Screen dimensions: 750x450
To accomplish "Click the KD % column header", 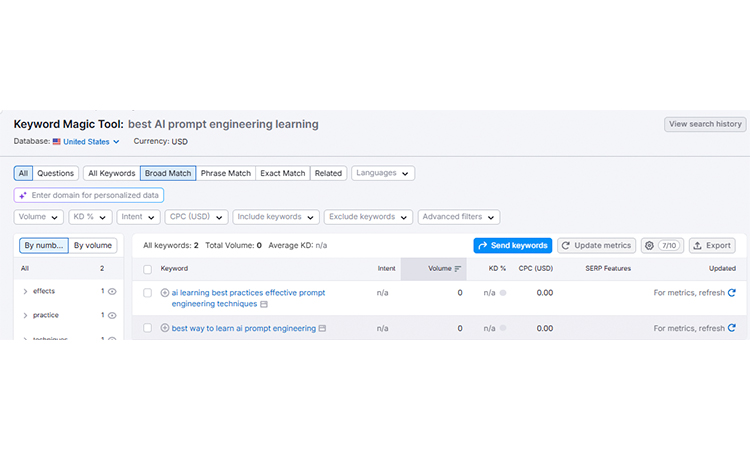I will pyautogui.click(x=497, y=269).
